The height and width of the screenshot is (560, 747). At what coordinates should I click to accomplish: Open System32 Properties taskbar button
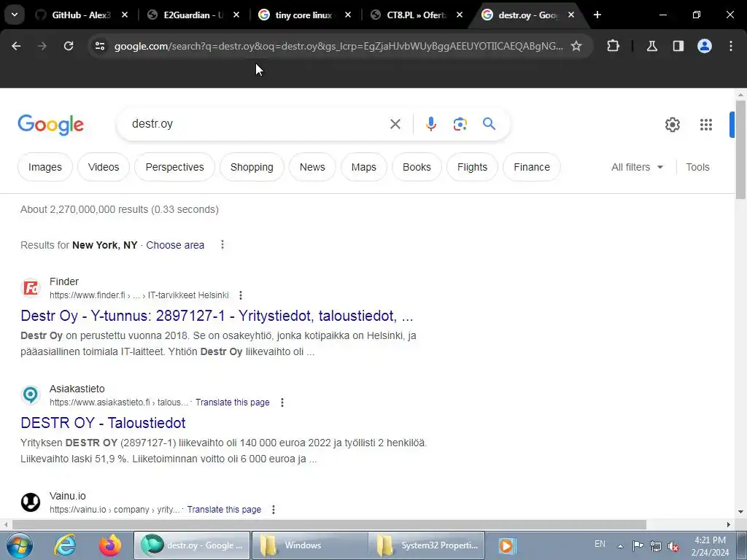pos(427,545)
